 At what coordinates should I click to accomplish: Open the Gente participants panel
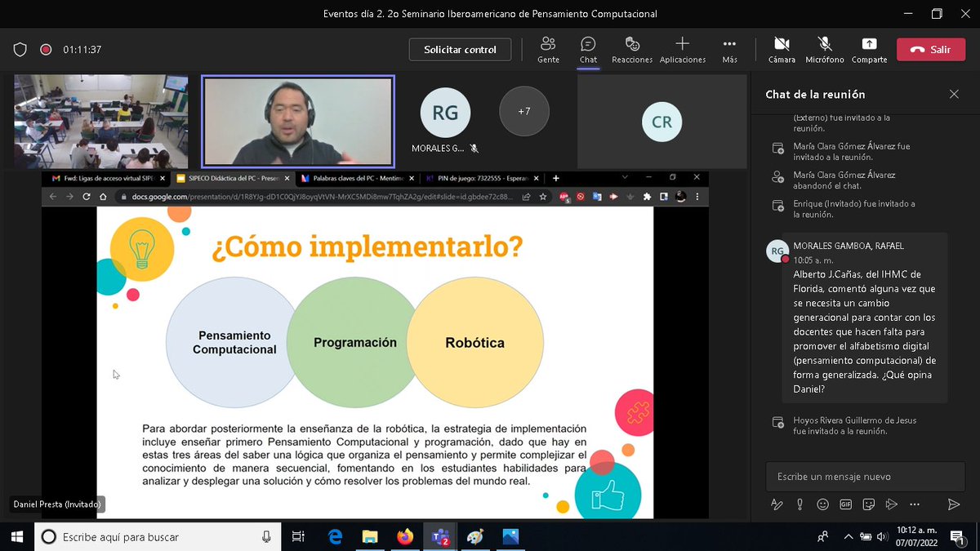tap(548, 50)
